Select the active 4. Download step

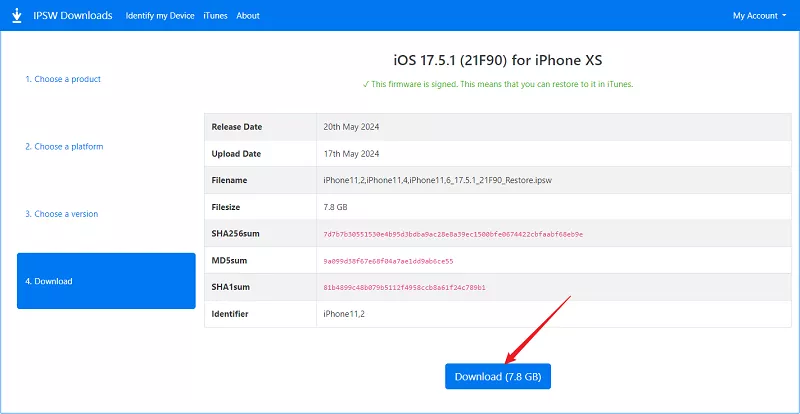(x=106, y=281)
